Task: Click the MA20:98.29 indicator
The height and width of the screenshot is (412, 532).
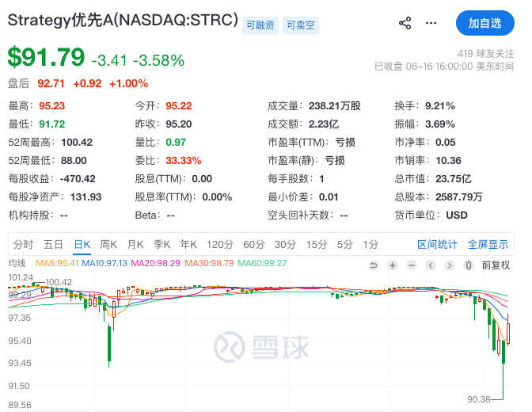Action: 155,263
